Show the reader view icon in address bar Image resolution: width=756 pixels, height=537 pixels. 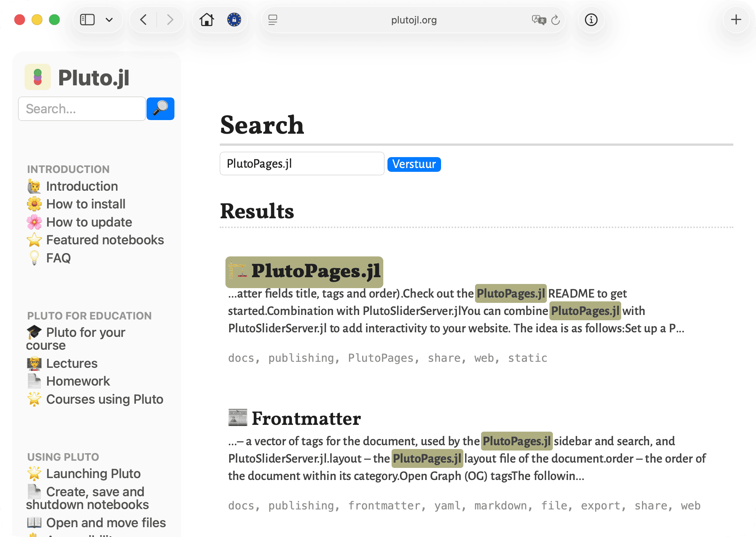pos(273,20)
